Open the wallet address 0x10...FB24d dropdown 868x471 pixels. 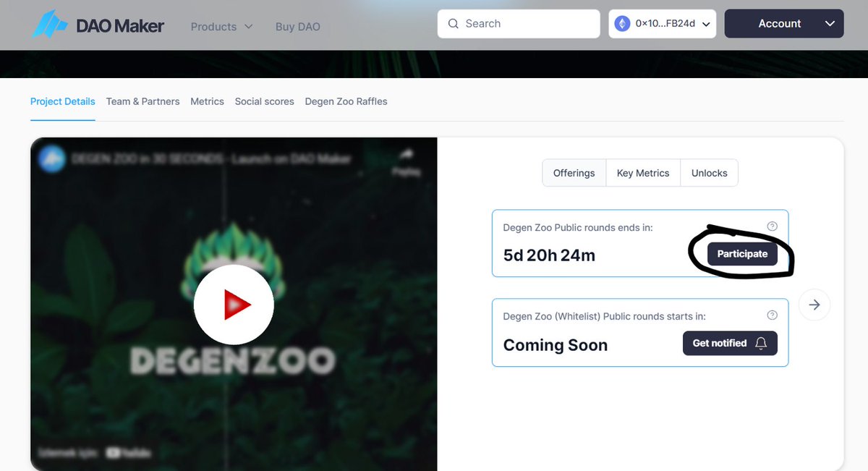663,24
